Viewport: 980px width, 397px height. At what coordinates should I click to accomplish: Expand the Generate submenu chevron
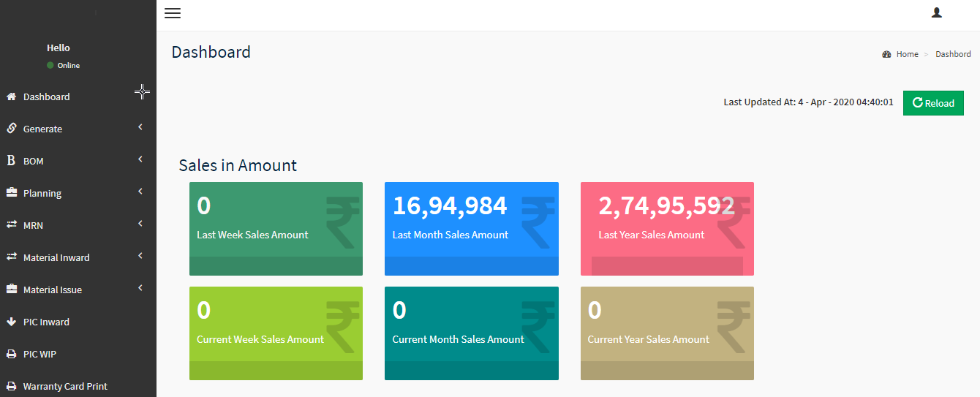tap(140, 128)
